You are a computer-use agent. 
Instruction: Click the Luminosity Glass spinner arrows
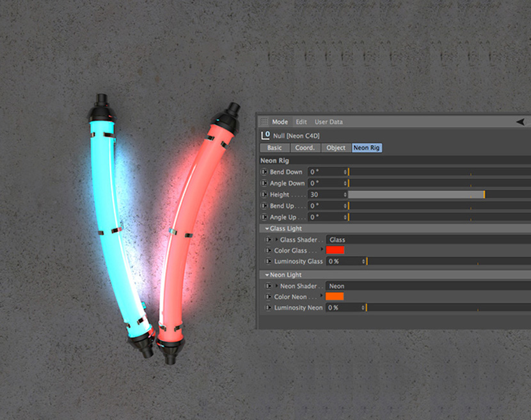click(364, 261)
